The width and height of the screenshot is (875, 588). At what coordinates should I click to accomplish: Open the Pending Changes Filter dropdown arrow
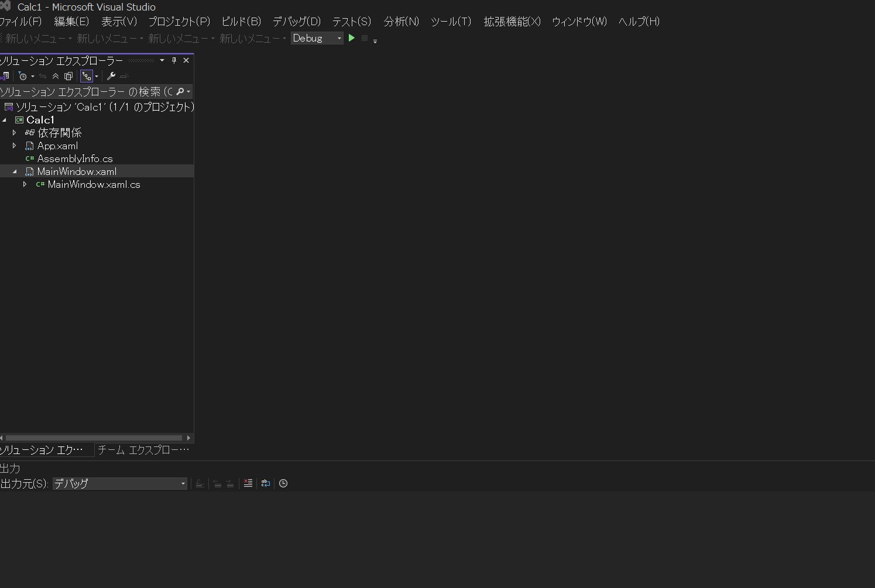(32, 76)
